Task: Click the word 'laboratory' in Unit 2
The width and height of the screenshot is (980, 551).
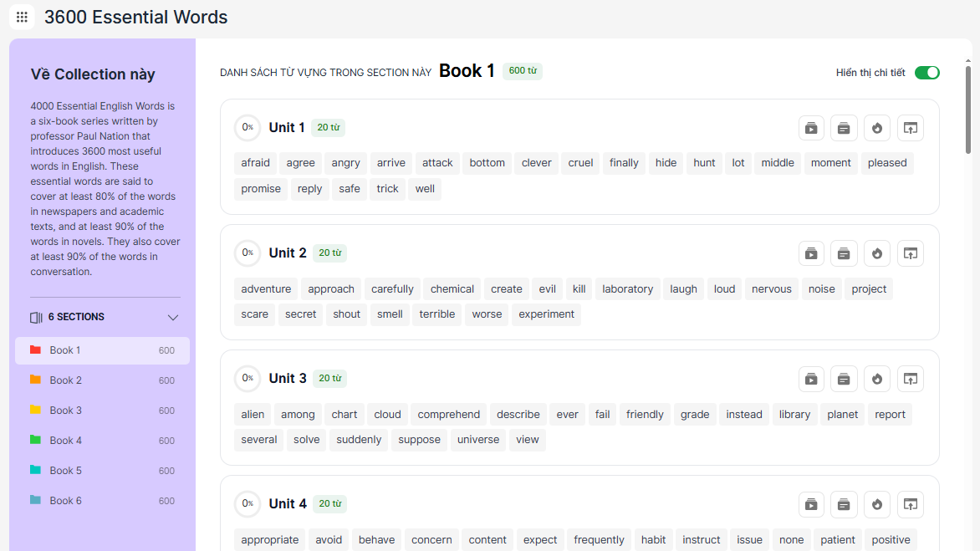Action: (x=627, y=289)
